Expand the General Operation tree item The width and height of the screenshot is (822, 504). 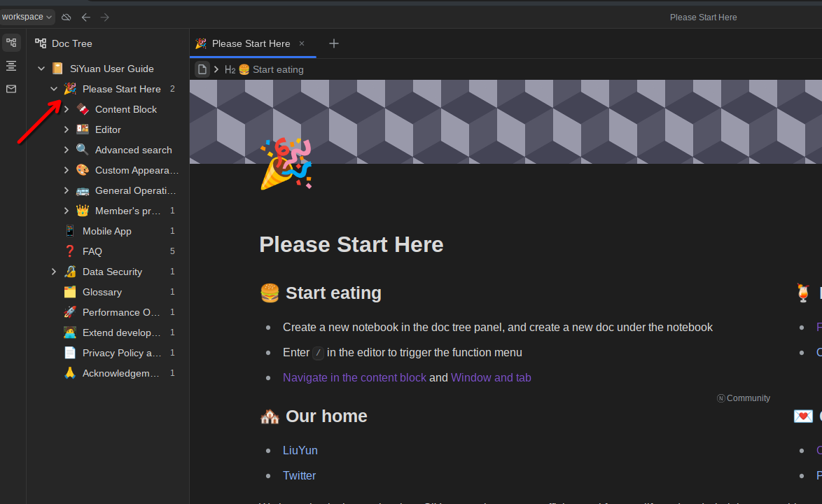67,190
